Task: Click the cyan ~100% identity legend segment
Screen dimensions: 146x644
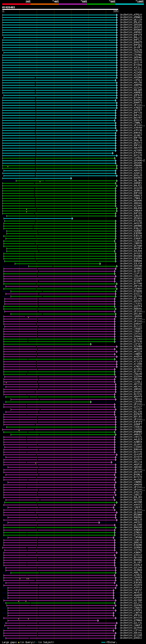Action: (130, 4)
